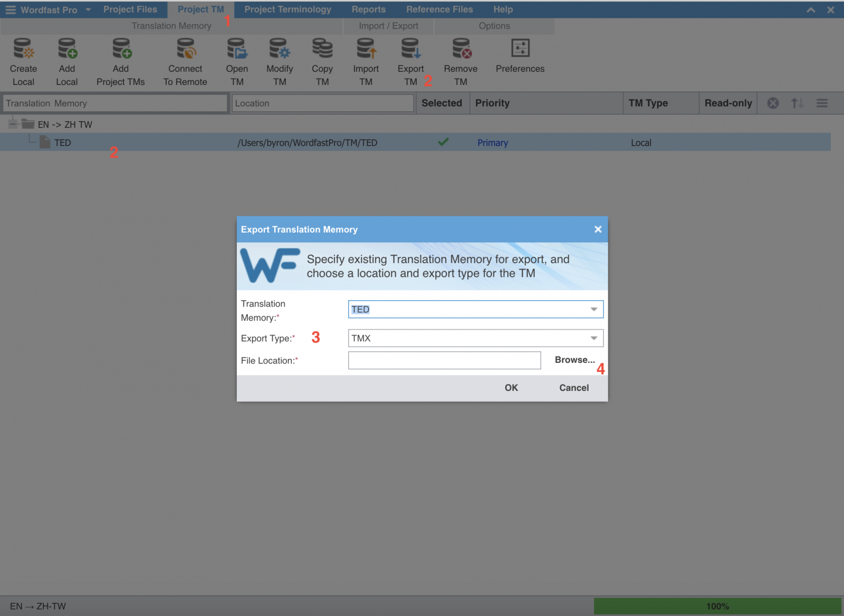Click the Import TM icon
Viewport: 844px width, 616px height.
tap(366, 49)
